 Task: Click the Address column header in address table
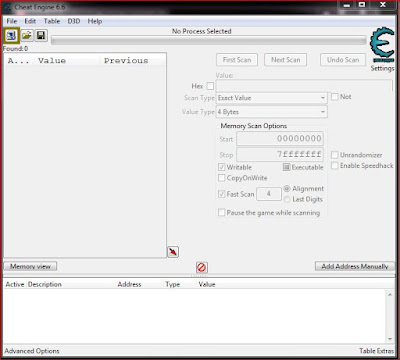coord(129,284)
